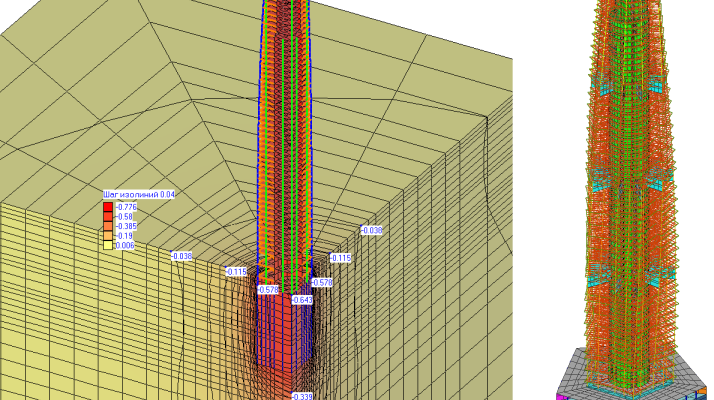Click the -0.115 label left of the tower

(236, 272)
